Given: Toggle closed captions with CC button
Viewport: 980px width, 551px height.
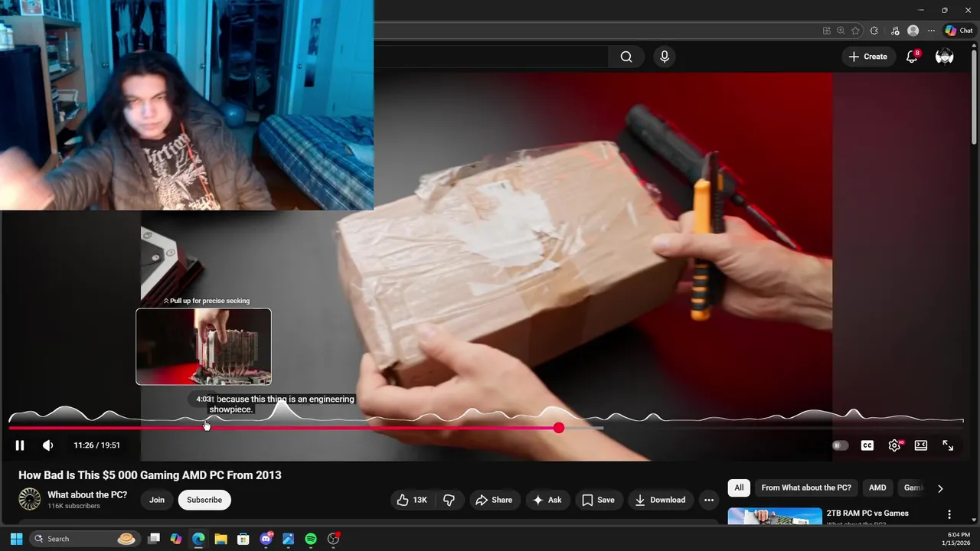Looking at the screenshot, I should [867, 445].
